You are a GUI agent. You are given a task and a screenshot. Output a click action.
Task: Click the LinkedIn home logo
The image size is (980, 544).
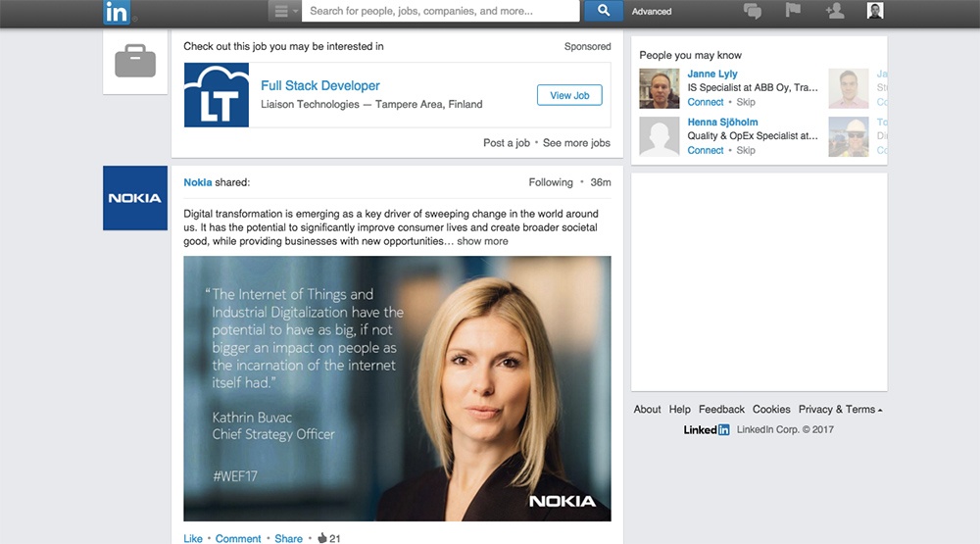(116, 12)
